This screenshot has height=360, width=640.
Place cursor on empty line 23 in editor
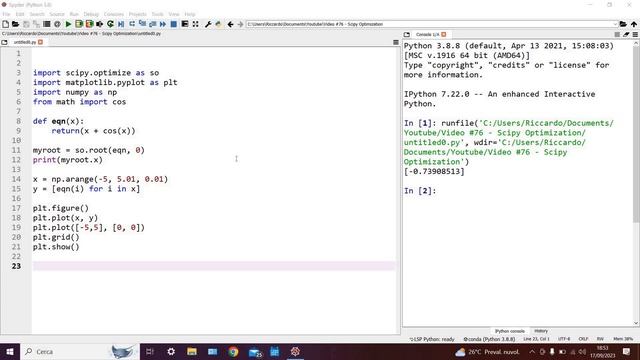coord(213,266)
